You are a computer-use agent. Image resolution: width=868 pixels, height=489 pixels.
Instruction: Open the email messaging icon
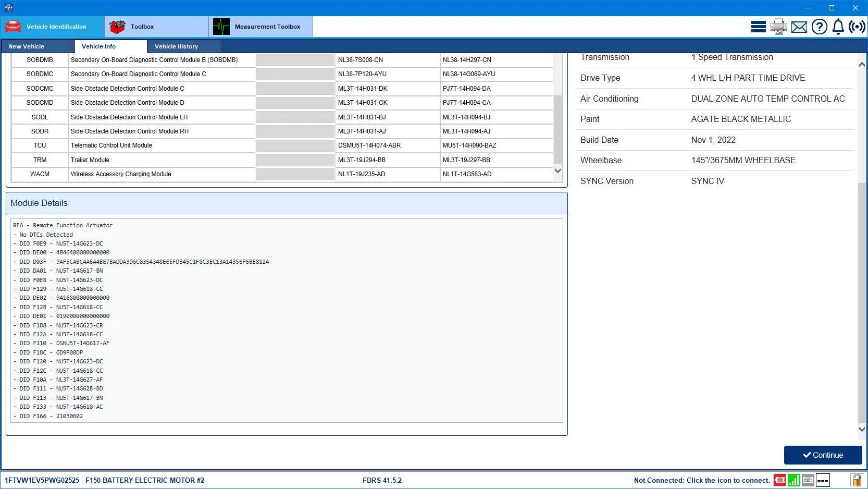coord(799,27)
